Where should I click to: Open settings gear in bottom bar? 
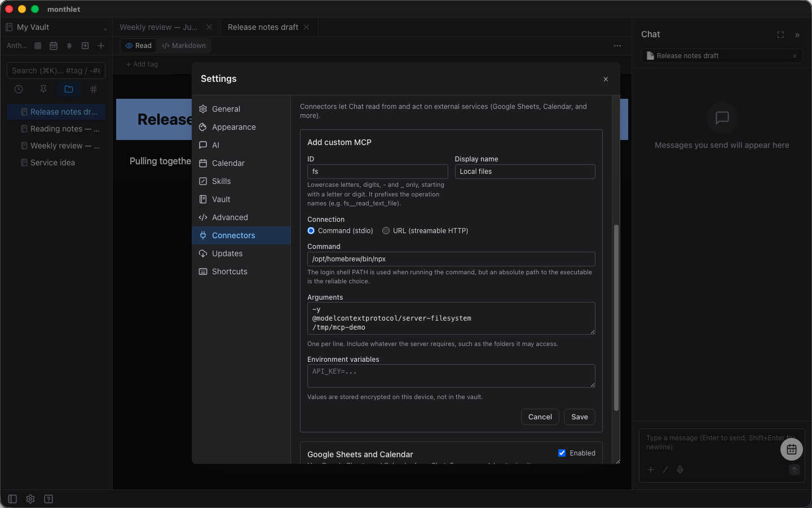coord(30,499)
